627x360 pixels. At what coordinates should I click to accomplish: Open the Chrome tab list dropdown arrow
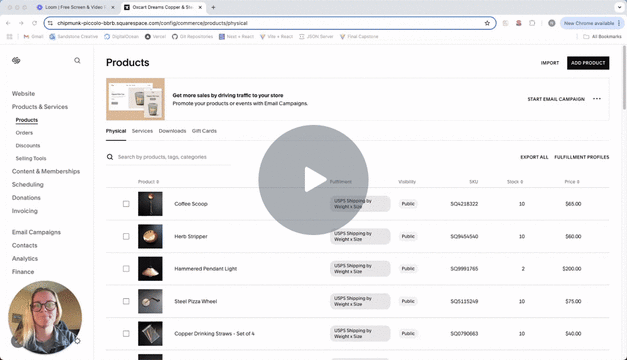[619, 7]
